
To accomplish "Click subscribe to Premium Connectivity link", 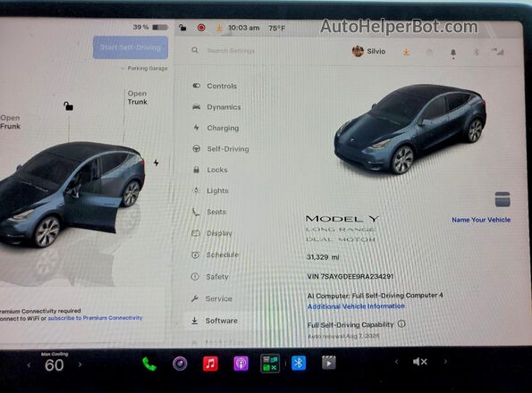I will click(x=95, y=318).
